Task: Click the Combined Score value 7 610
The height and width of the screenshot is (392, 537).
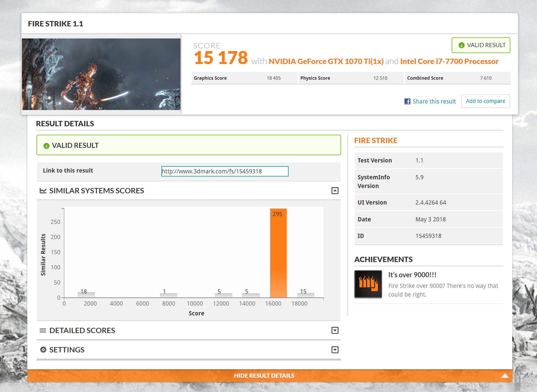Action: pyautogui.click(x=486, y=78)
